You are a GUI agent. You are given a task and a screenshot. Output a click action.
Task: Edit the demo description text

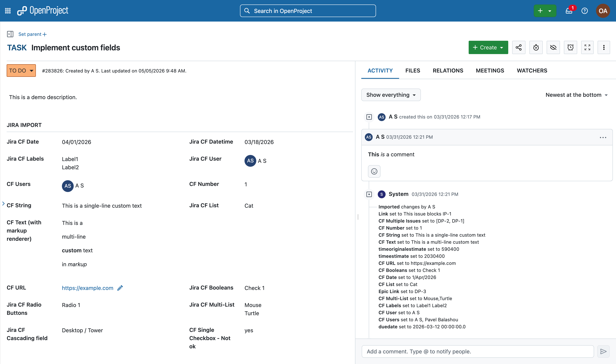coord(43,97)
